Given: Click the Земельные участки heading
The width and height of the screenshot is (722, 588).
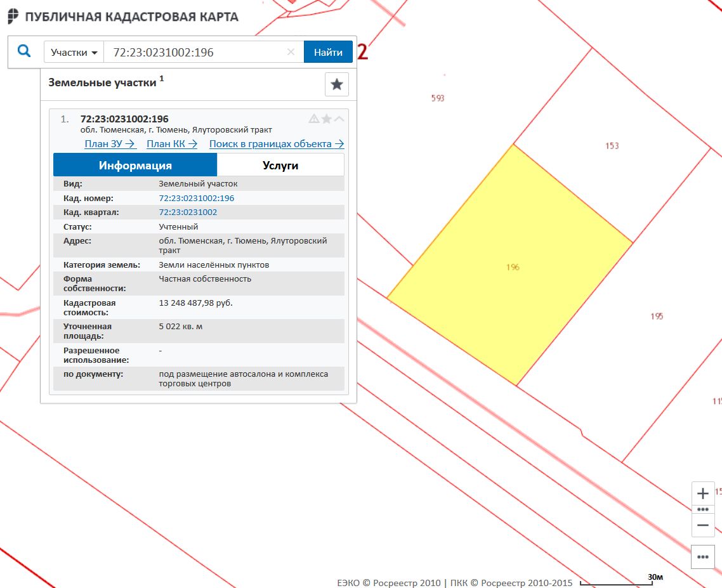Looking at the screenshot, I should (x=102, y=83).
